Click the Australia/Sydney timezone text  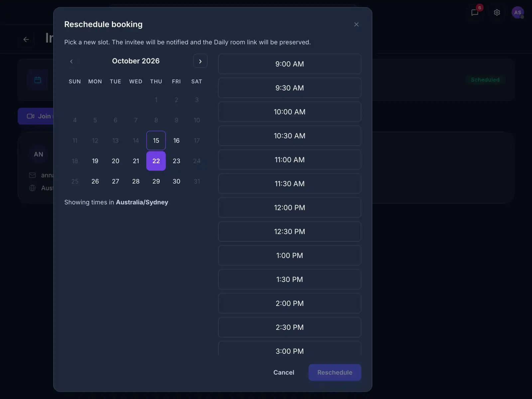[x=142, y=202]
